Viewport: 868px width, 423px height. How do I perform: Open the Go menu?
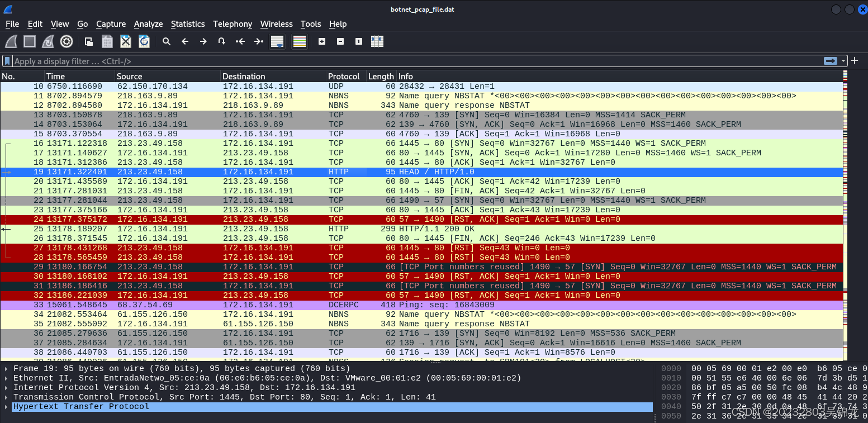click(x=83, y=24)
